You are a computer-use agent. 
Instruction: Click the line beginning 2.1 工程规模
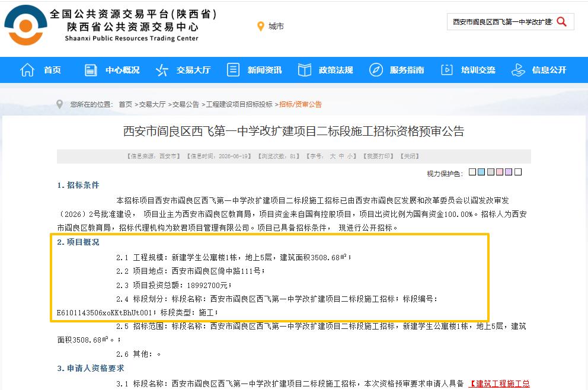(x=234, y=257)
